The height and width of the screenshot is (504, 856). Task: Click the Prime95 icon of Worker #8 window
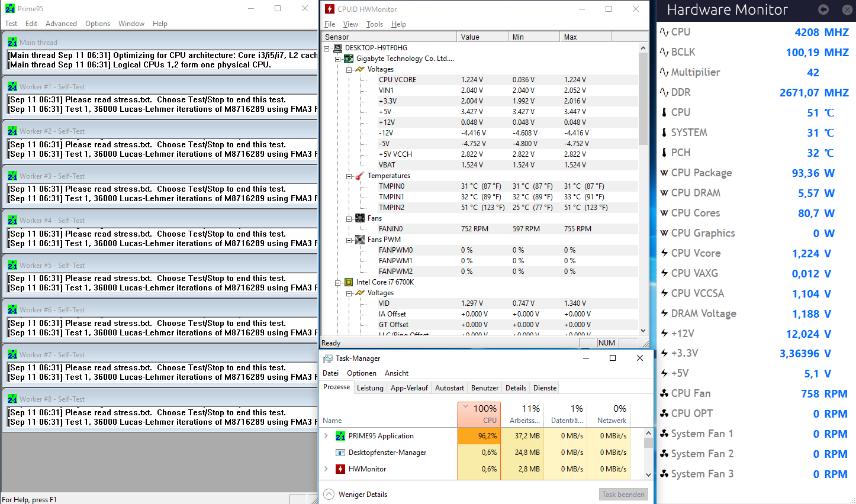pos(12,399)
